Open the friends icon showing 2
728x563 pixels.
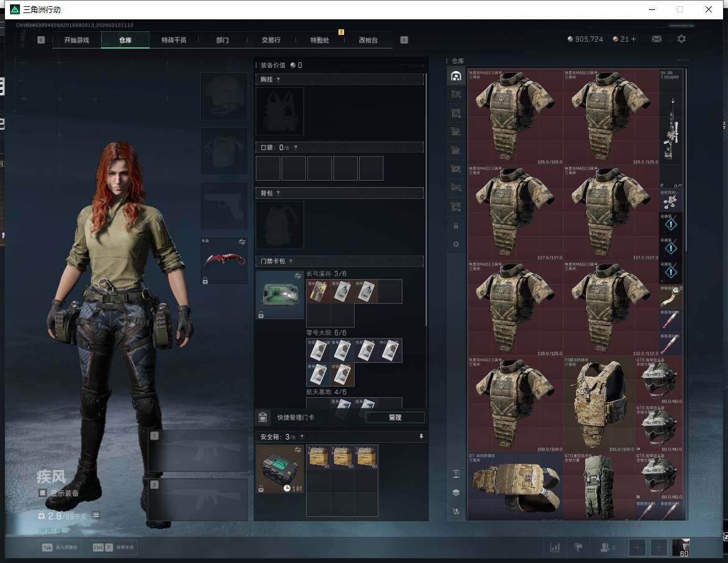tap(607, 547)
